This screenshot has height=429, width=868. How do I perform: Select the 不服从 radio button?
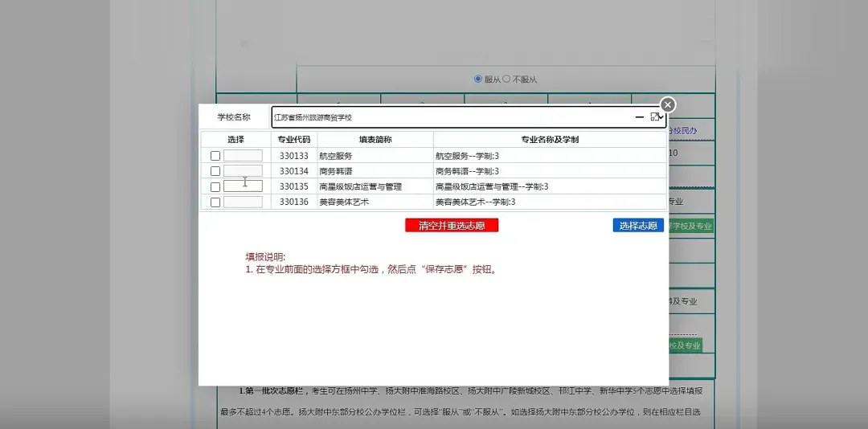tap(506, 80)
